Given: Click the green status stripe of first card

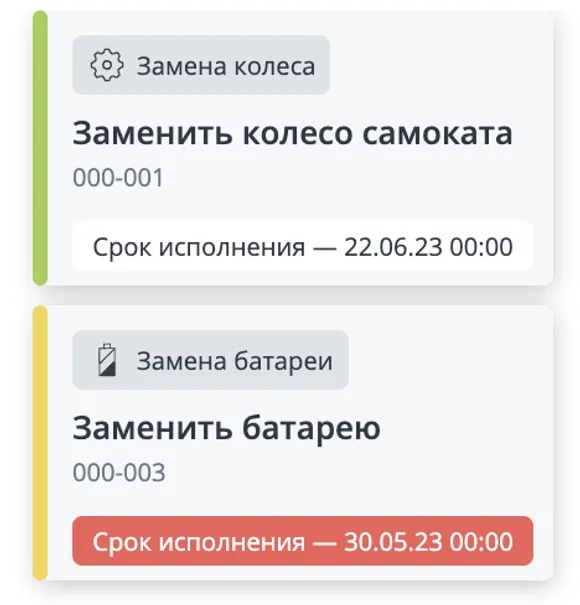Looking at the screenshot, I should 40,148.
